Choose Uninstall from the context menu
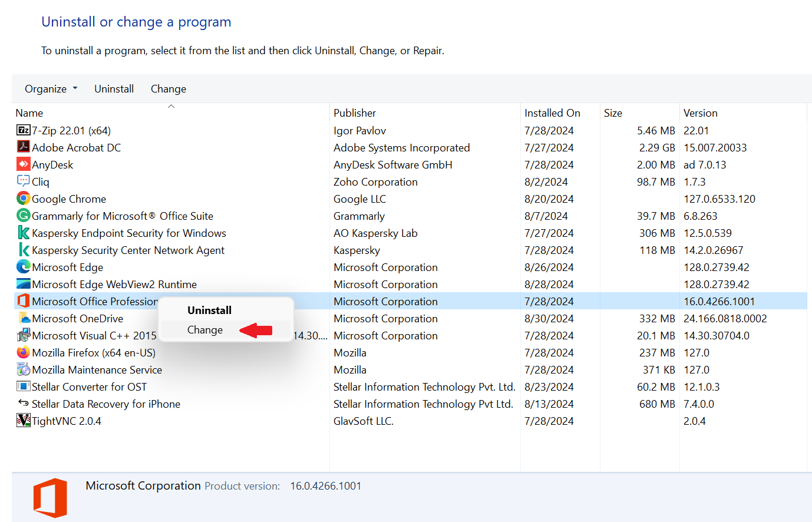Screen dimensions: 812x522 pos(209,310)
